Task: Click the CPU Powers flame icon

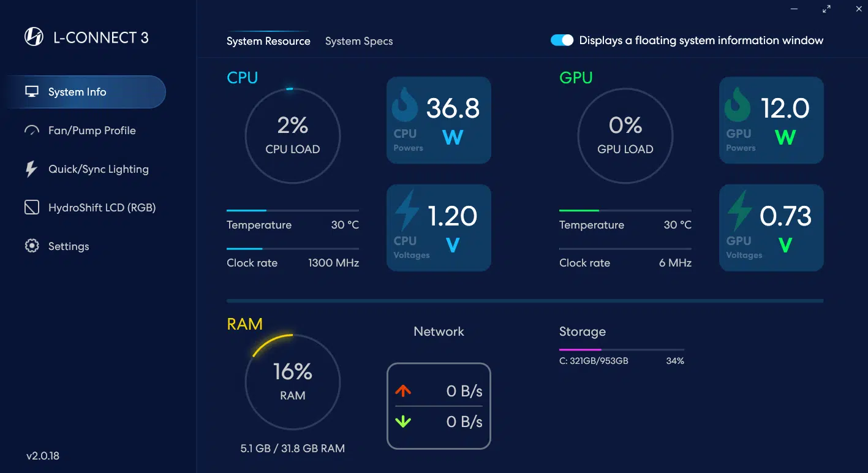Action: [x=405, y=105]
